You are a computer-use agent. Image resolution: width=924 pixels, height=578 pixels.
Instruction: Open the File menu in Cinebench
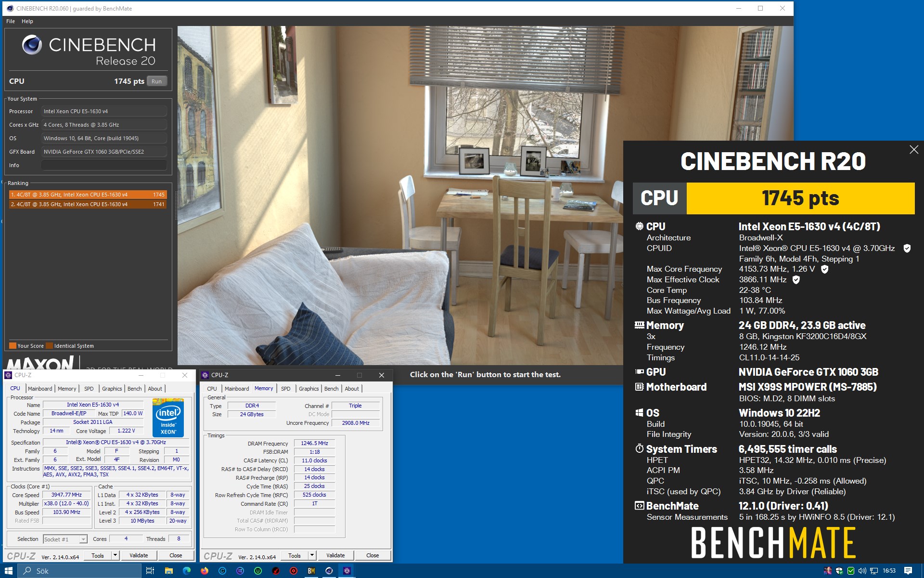coord(11,21)
